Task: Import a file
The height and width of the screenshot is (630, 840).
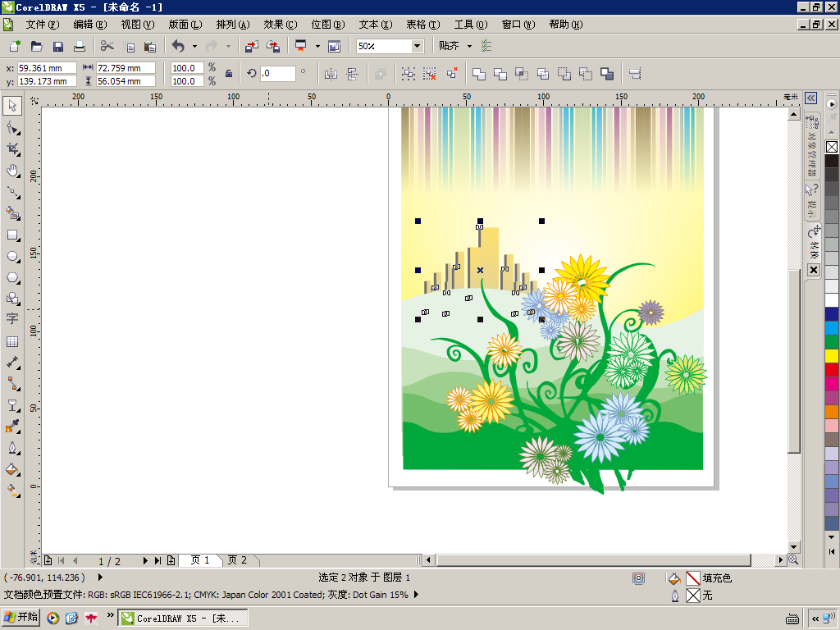Action: 251,46
